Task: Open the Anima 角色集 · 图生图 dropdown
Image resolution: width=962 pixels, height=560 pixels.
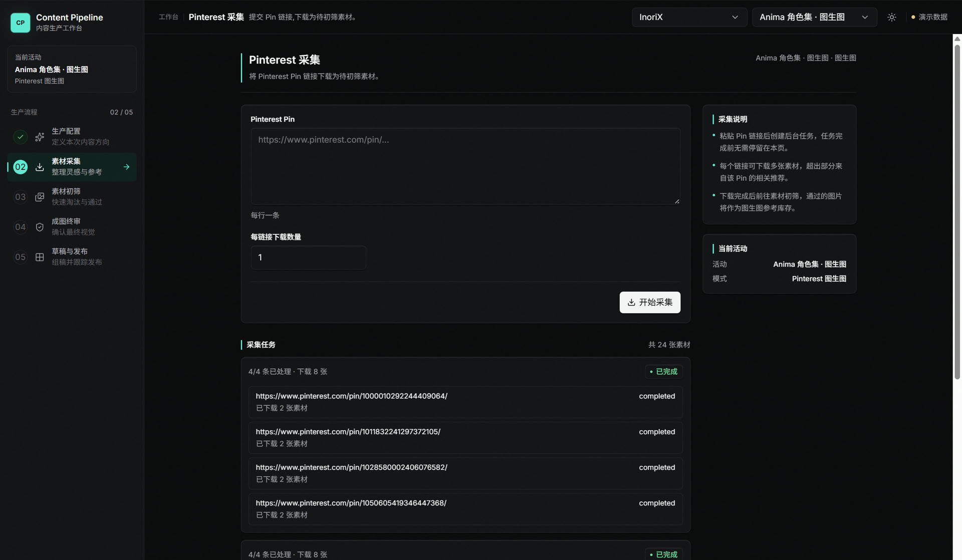Action: (x=814, y=17)
